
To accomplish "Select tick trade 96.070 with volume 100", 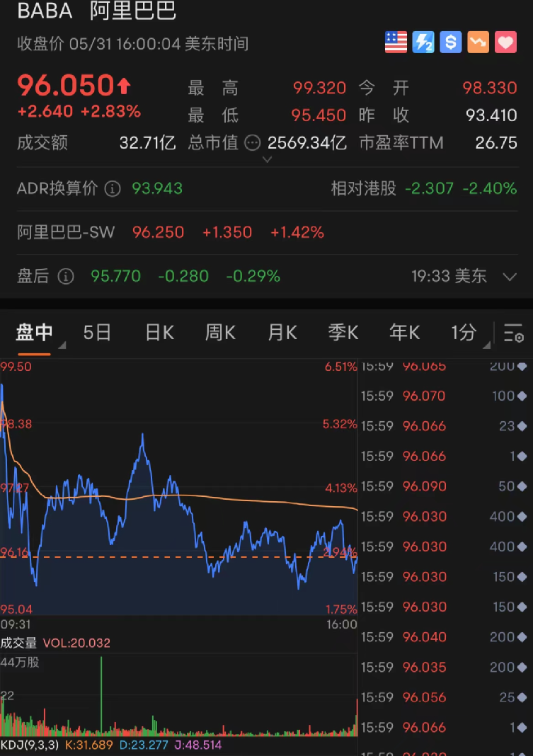I will [x=443, y=396].
